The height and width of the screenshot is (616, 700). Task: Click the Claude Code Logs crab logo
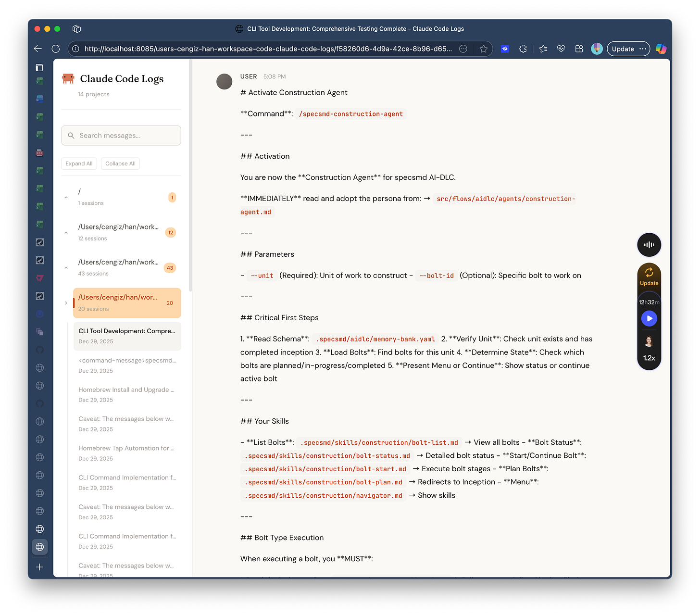(x=68, y=78)
